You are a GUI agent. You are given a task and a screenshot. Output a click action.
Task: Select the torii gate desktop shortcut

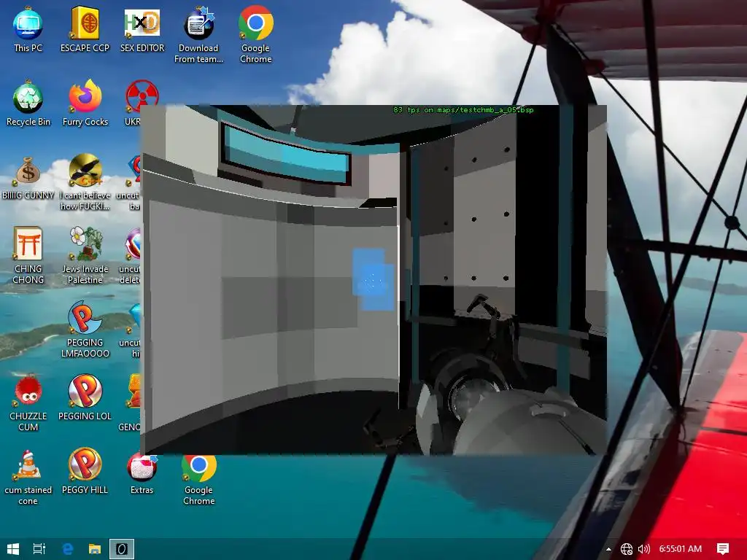(28, 256)
